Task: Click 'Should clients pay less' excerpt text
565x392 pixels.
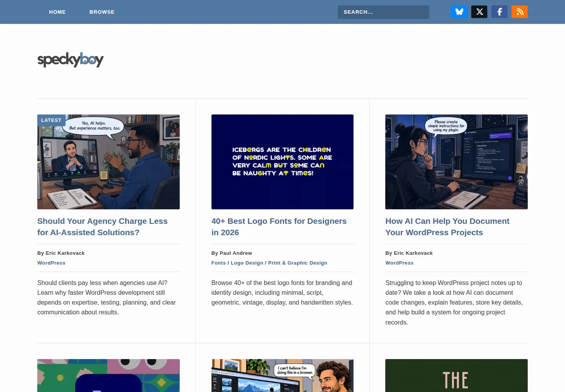Action: pos(107,298)
